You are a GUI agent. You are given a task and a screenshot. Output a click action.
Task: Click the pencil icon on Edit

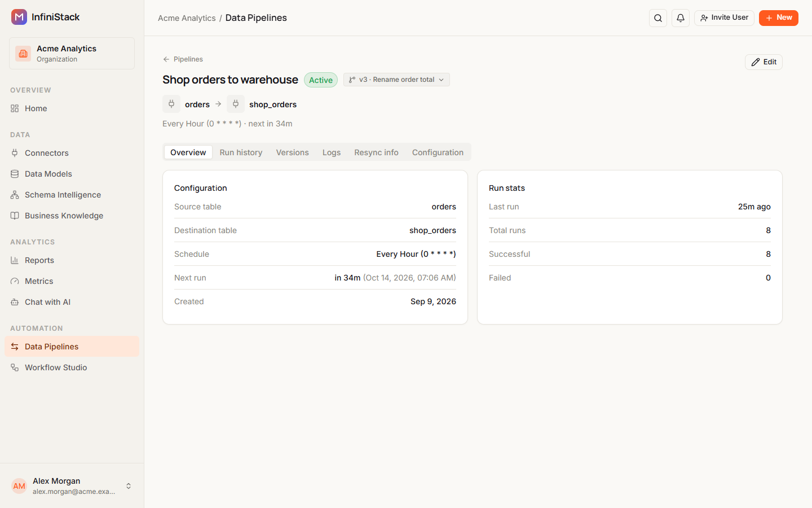(756, 62)
